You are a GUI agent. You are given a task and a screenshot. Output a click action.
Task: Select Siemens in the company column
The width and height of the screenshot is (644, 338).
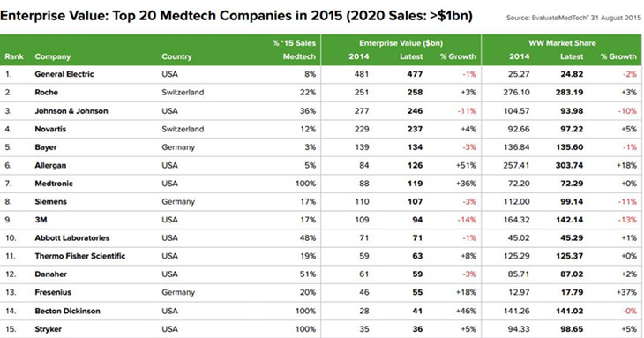(50, 201)
